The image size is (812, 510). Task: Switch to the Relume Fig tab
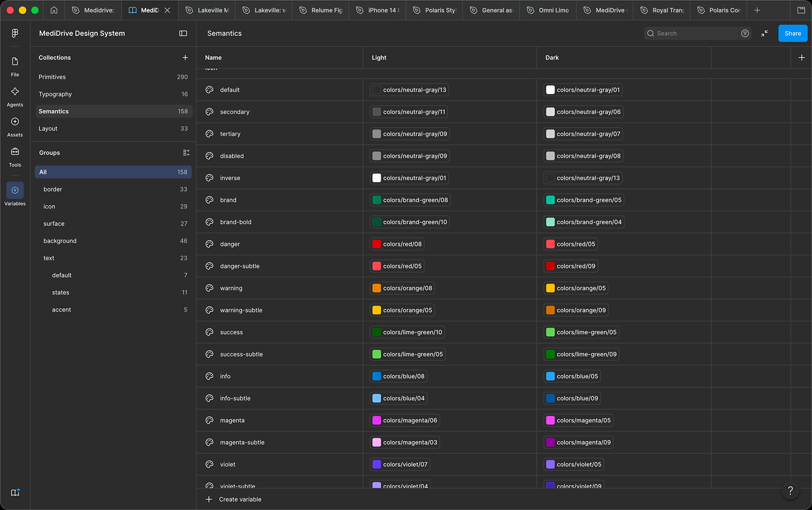coord(321,10)
